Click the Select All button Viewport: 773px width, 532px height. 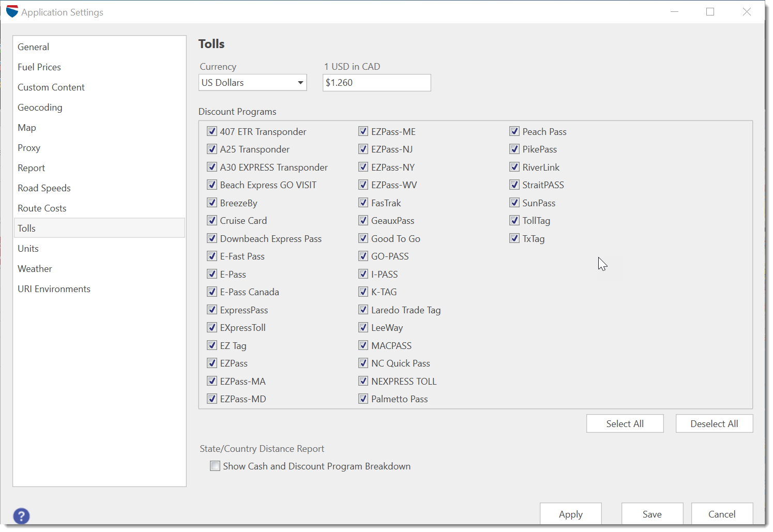pos(625,423)
